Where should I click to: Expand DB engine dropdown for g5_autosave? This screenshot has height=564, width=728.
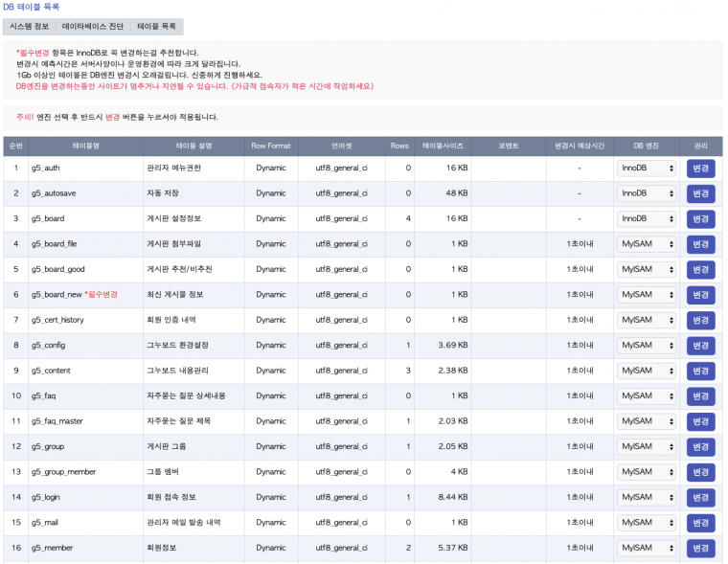[x=648, y=193]
